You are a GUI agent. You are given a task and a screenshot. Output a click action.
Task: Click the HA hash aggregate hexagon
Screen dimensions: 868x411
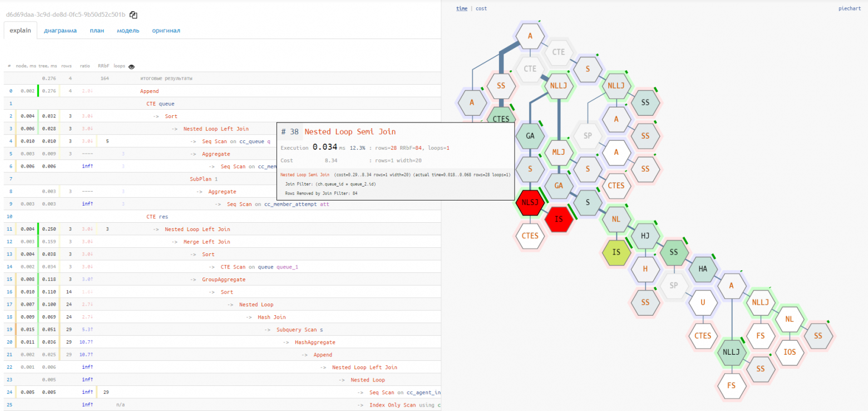pyautogui.click(x=703, y=268)
